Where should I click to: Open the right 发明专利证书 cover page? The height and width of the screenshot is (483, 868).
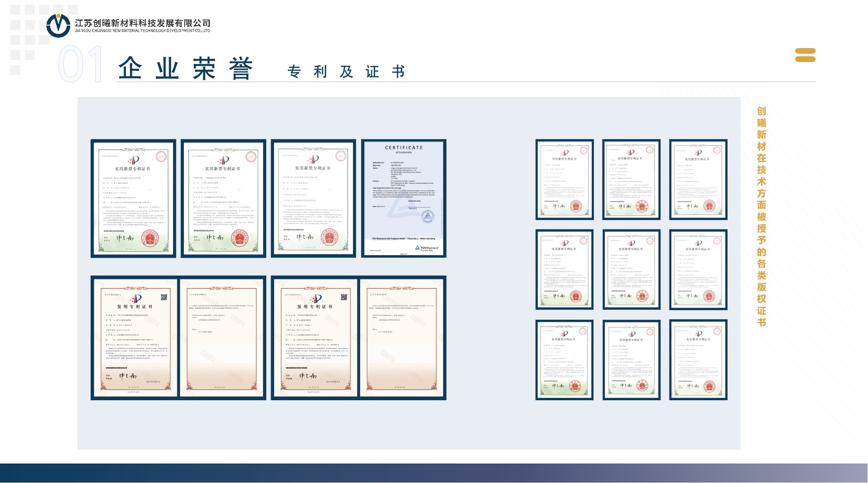coord(315,338)
